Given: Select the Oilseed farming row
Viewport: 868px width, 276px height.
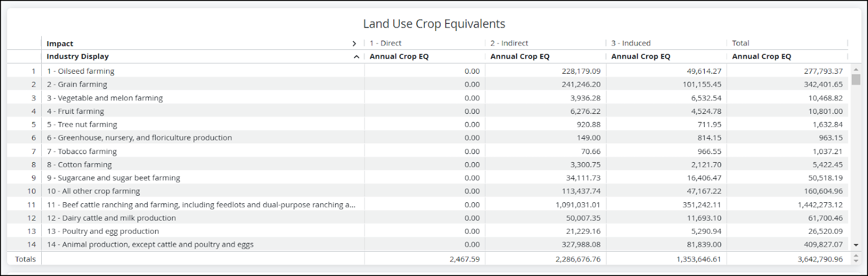Looking at the screenshot, I should click(x=428, y=71).
